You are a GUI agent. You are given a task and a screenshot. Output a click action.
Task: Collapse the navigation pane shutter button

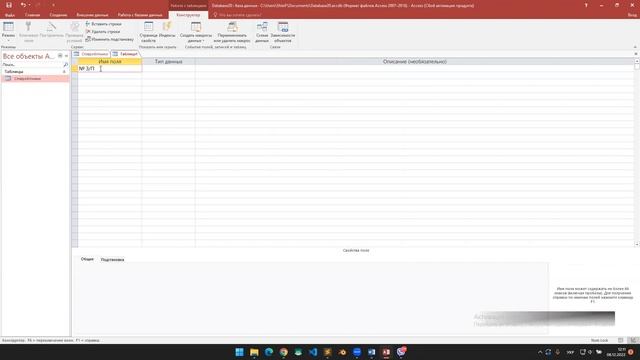[67, 56]
